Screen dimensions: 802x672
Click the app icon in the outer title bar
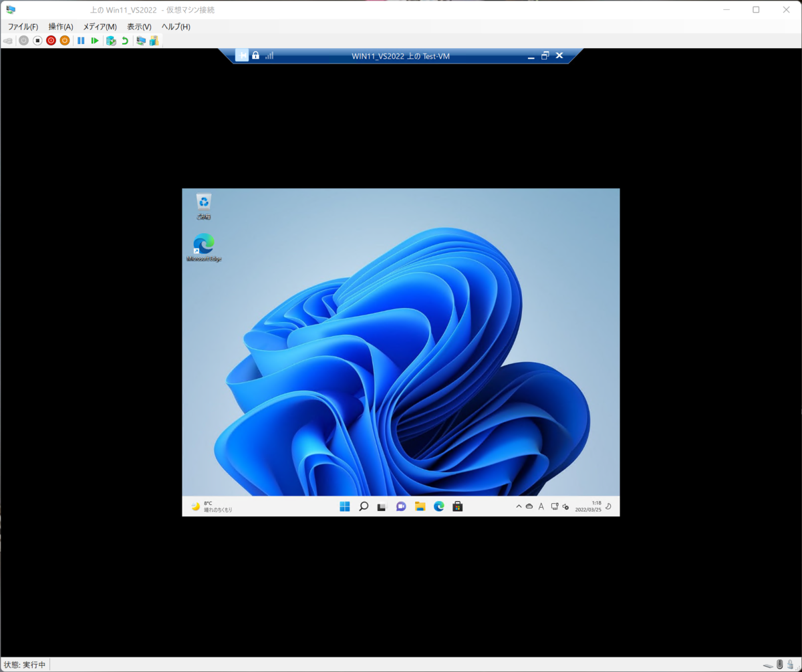pyautogui.click(x=11, y=9)
